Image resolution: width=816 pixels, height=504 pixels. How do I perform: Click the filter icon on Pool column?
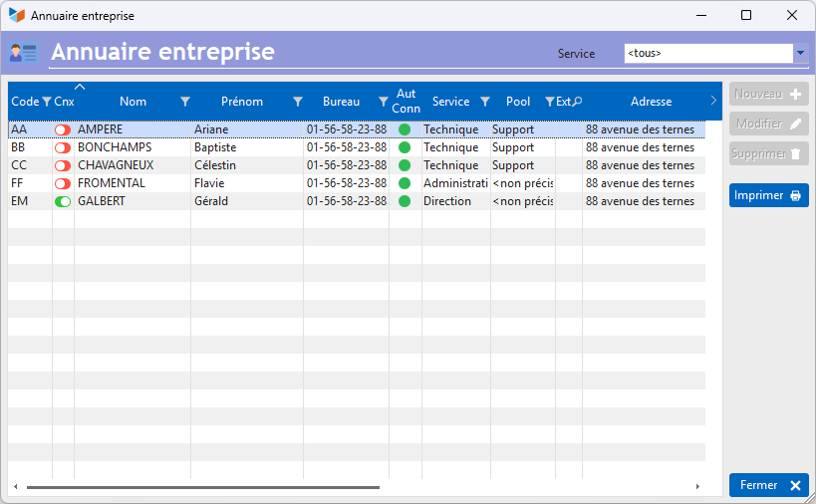pyautogui.click(x=549, y=102)
